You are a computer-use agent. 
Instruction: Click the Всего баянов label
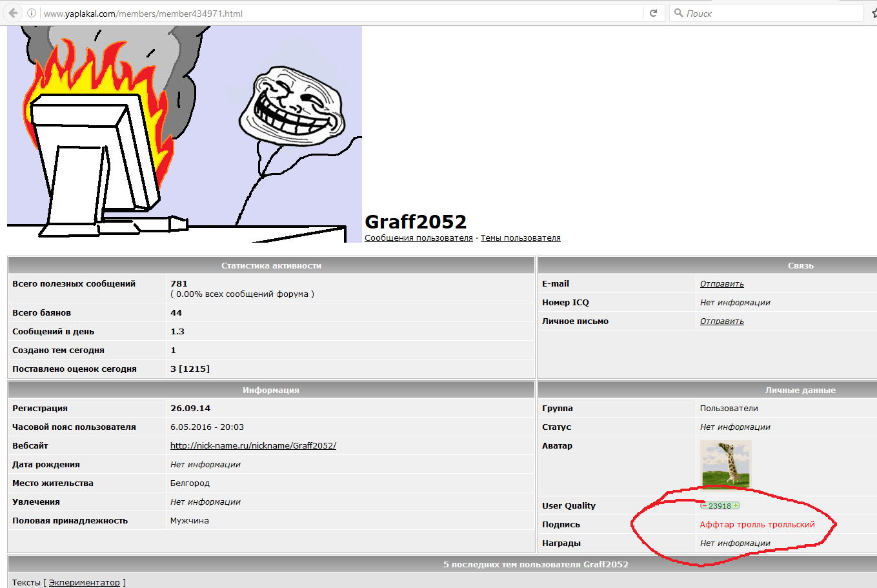coord(42,313)
